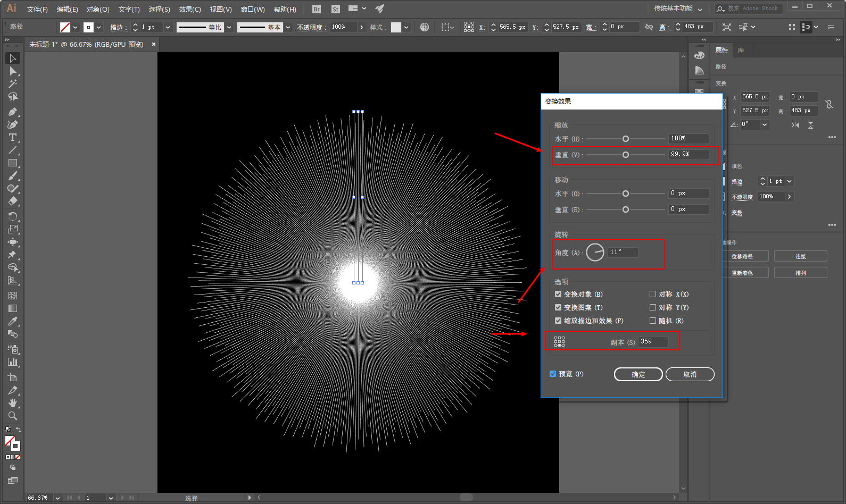Click the reference point grid in dialog

(559, 341)
